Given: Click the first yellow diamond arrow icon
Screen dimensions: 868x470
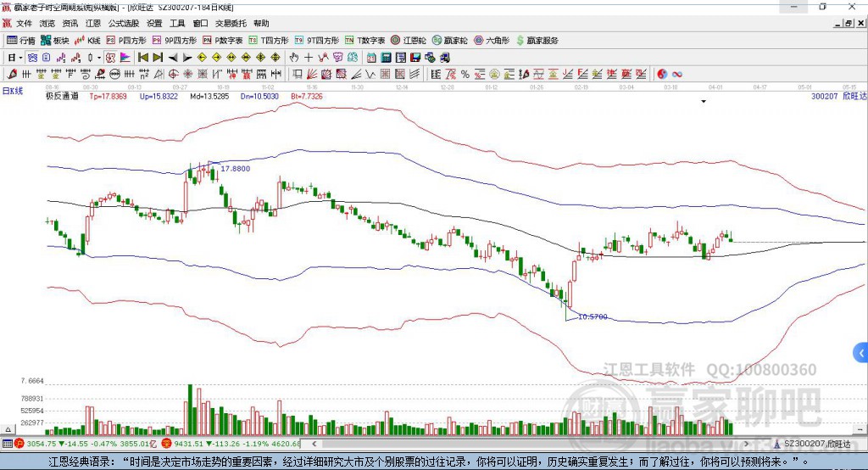Looking at the screenshot, I should [202, 57].
